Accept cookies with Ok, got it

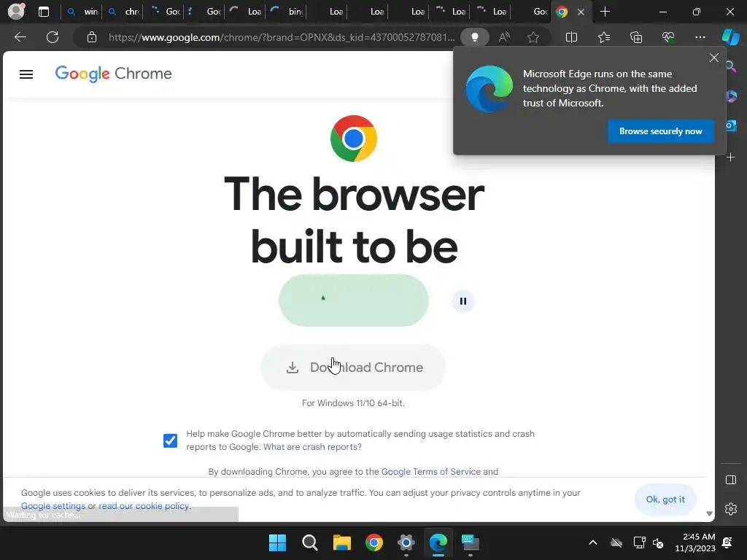tap(665, 499)
